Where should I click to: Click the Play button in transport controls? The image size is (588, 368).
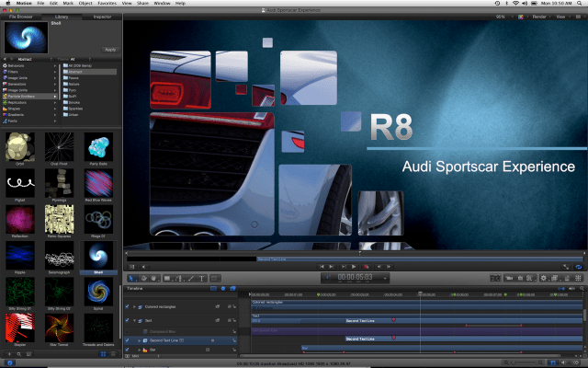click(x=353, y=266)
